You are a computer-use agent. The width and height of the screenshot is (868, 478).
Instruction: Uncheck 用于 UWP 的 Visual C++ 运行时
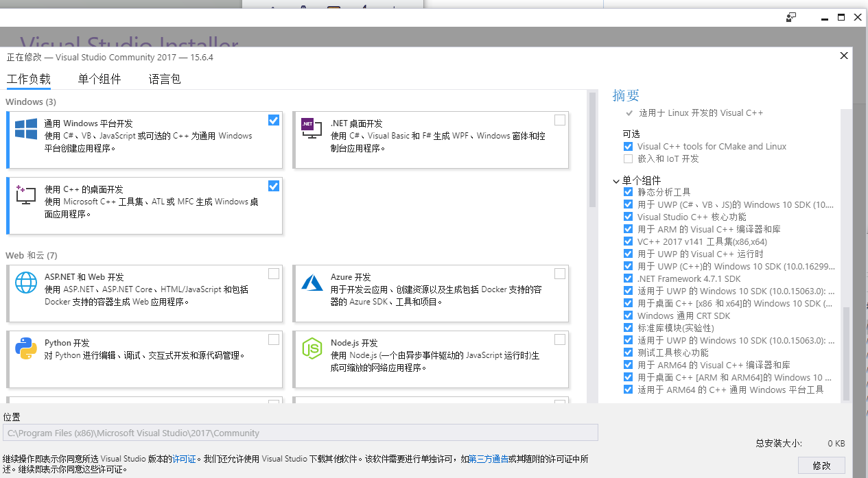click(628, 254)
